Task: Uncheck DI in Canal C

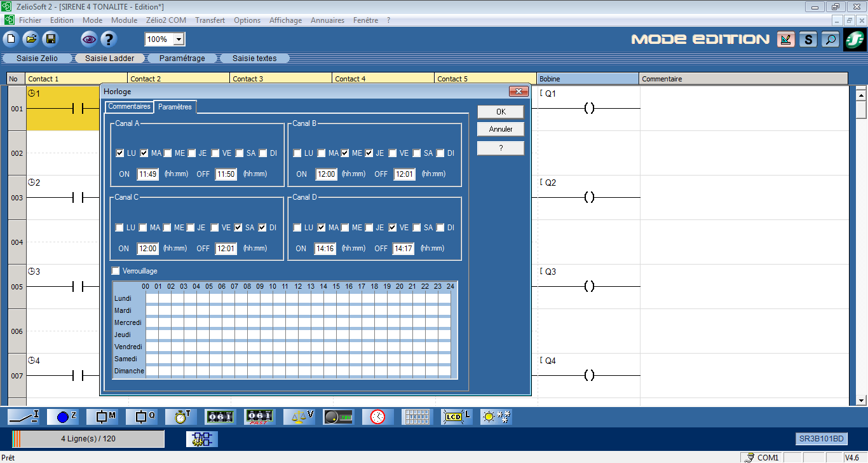Action: pyautogui.click(x=262, y=228)
